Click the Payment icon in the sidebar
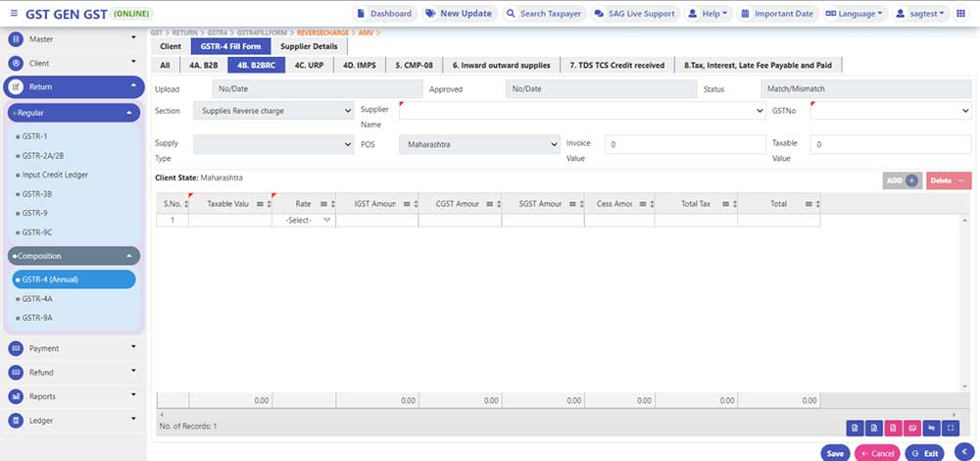980x461 pixels. coord(17,348)
